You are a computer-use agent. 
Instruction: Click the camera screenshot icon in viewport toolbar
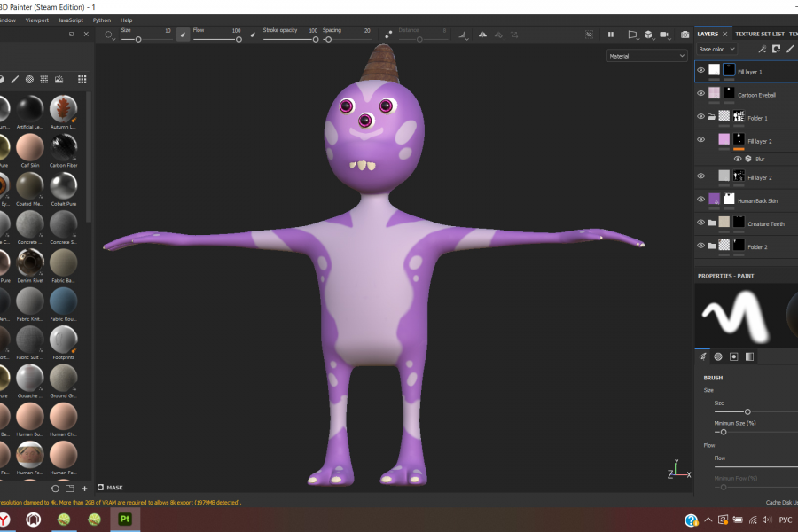tap(685, 35)
